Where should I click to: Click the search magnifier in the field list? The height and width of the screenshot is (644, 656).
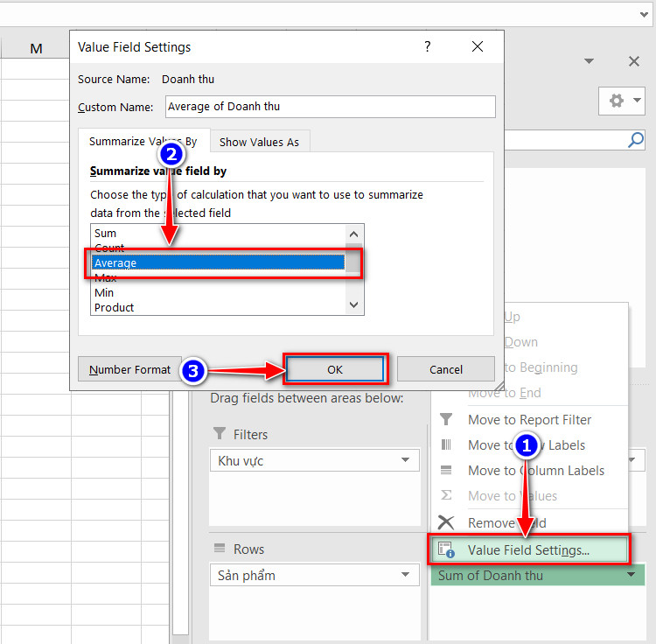click(636, 140)
